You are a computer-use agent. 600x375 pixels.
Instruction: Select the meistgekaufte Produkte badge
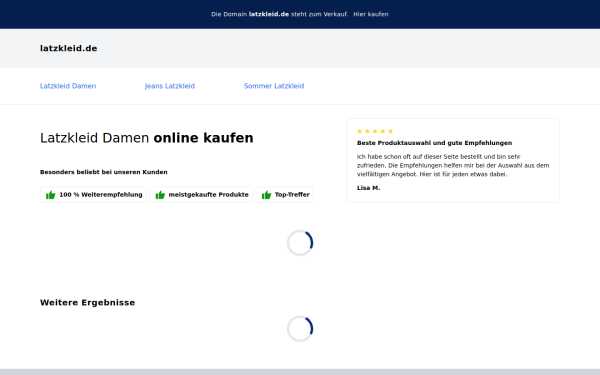coord(201,195)
